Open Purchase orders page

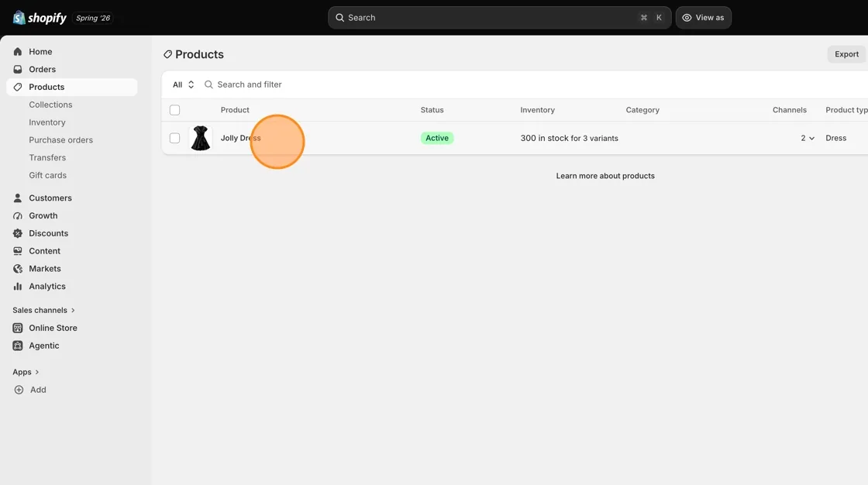click(61, 140)
